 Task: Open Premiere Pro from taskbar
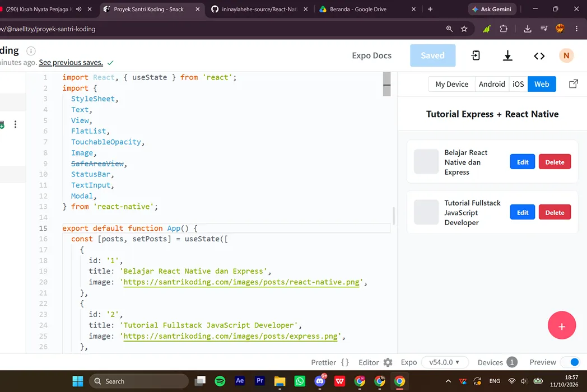click(260, 381)
